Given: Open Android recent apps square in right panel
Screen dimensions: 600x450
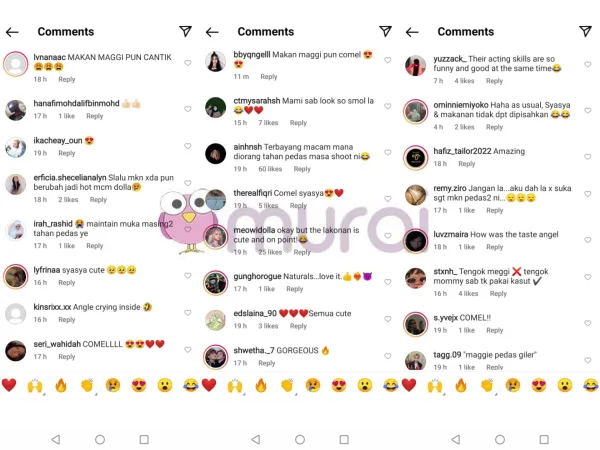Looking at the screenshot, I should point(544,439).
